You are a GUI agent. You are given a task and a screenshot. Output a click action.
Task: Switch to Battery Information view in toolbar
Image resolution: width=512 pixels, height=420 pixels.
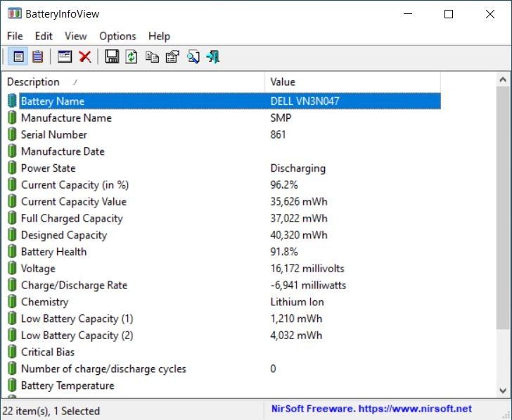[x=19, y=57]
